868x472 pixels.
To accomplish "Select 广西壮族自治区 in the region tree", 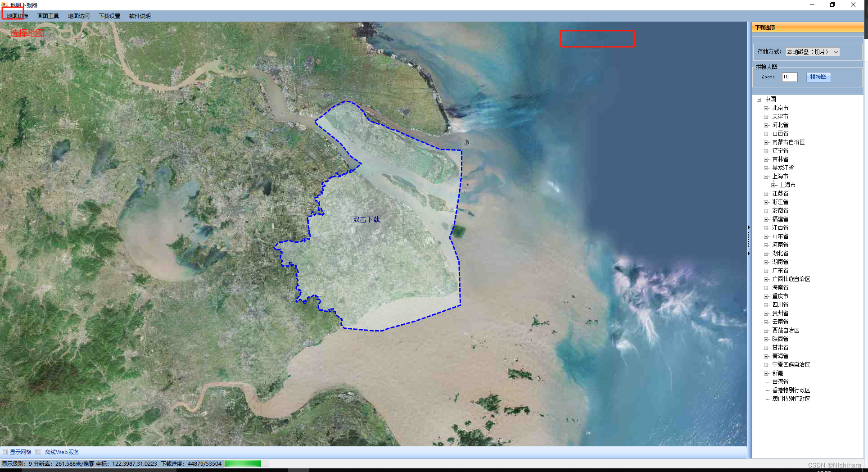I will (791, 279).
